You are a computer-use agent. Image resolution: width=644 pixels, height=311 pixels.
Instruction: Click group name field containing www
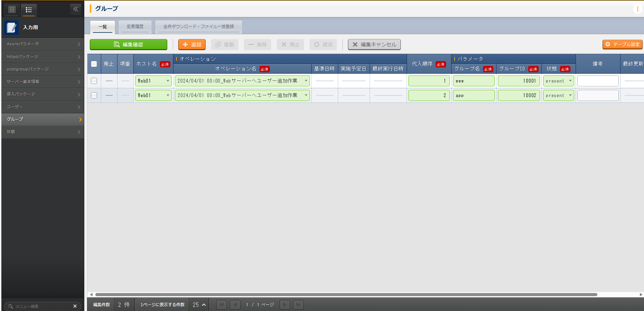coord(473,81)
